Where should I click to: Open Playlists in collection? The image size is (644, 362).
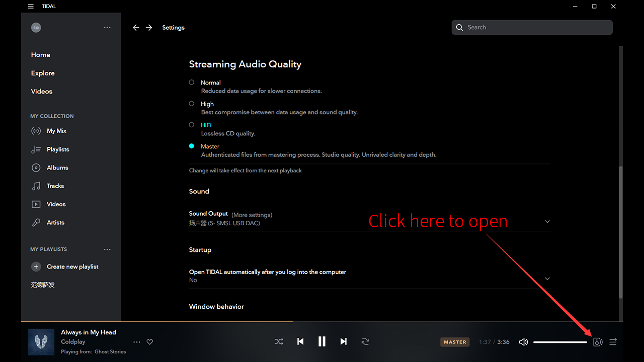58,149
